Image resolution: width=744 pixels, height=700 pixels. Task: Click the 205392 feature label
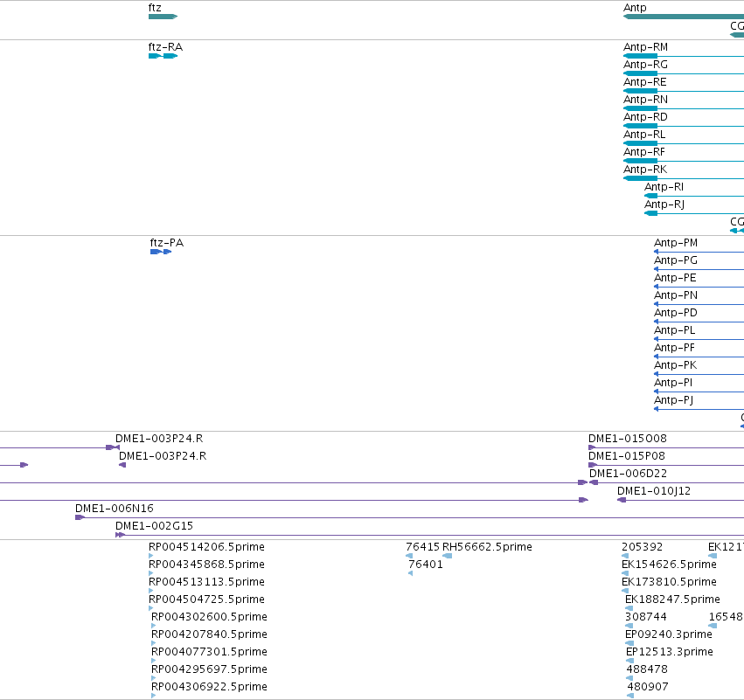[x=642, y=547]
